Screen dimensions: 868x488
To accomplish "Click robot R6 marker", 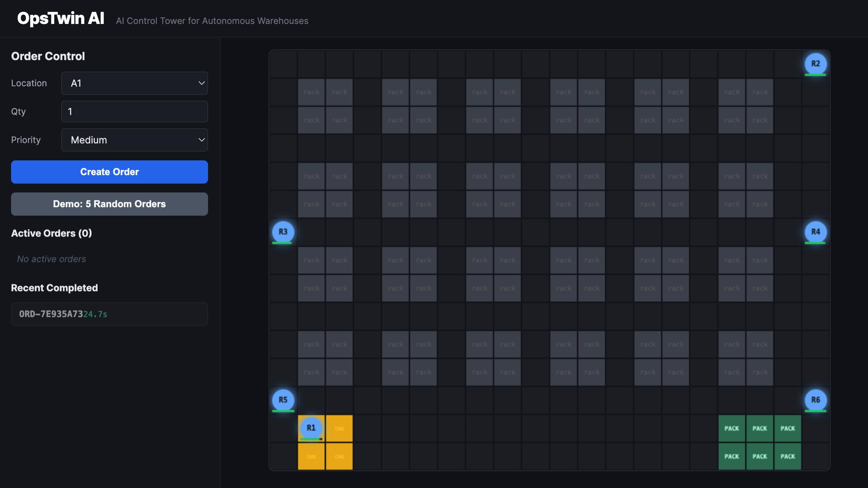I will pos(815,400).
